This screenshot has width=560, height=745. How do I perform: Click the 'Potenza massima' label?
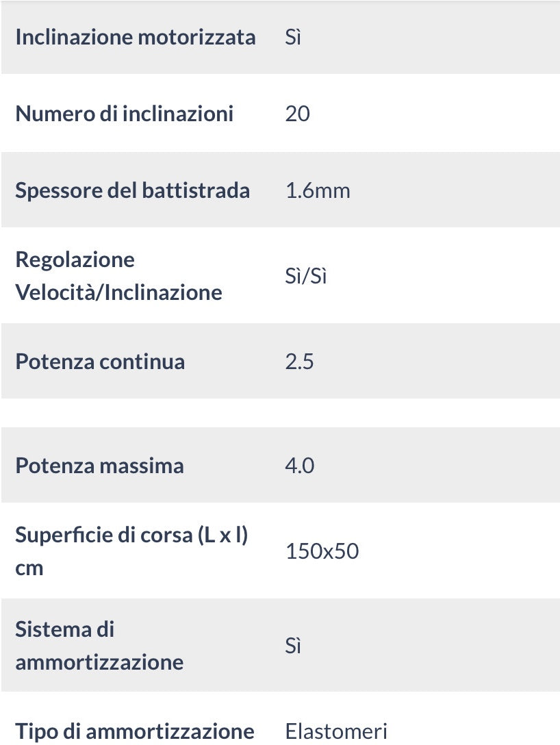(100, 466)
